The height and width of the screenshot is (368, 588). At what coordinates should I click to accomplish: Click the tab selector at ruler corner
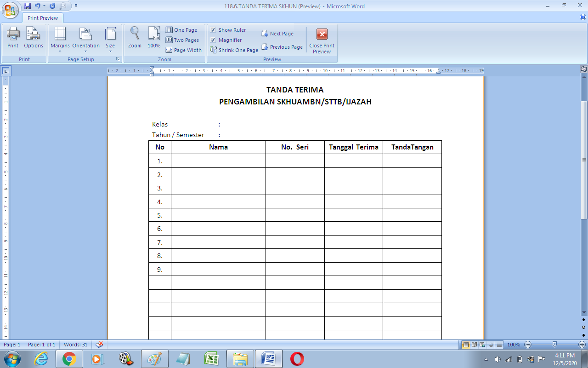[x=6, y=71]
